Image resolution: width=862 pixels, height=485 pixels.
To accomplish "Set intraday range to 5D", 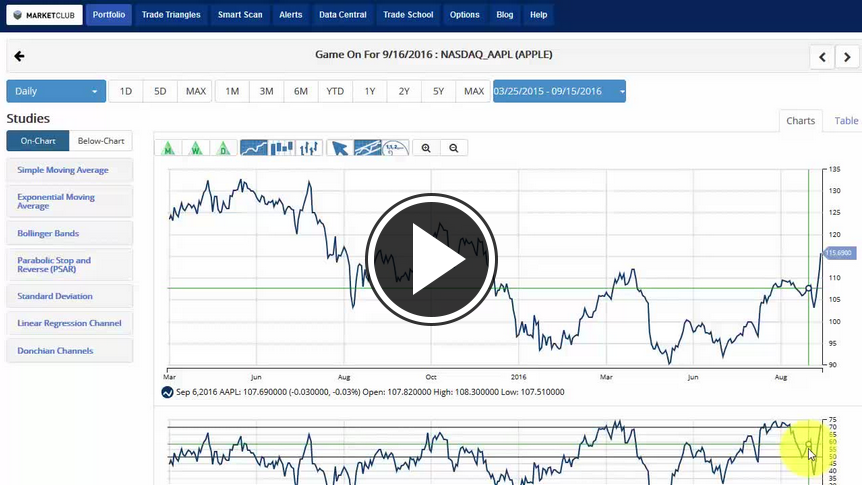I will (x=160, y=91).
